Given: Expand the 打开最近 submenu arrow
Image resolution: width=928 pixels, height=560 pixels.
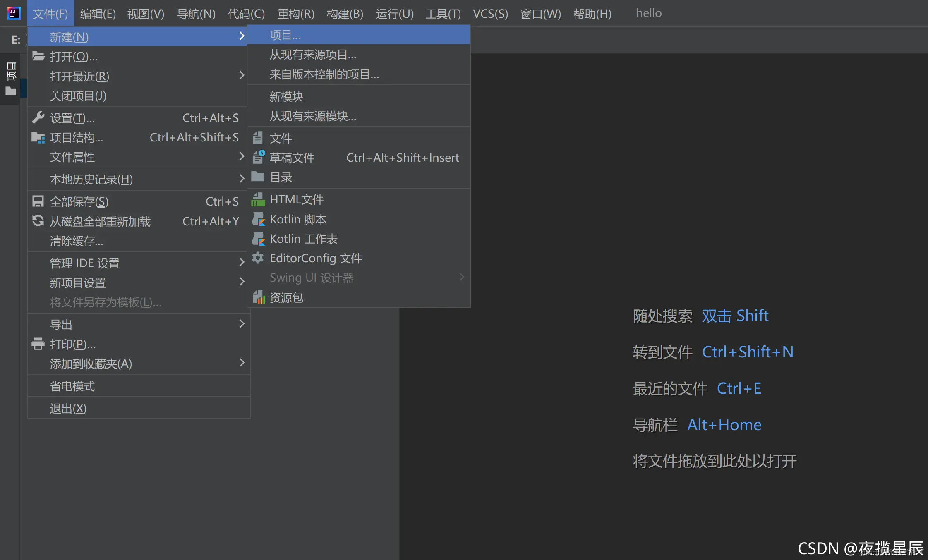Looking at the screenshot, I should click(242, 76).
